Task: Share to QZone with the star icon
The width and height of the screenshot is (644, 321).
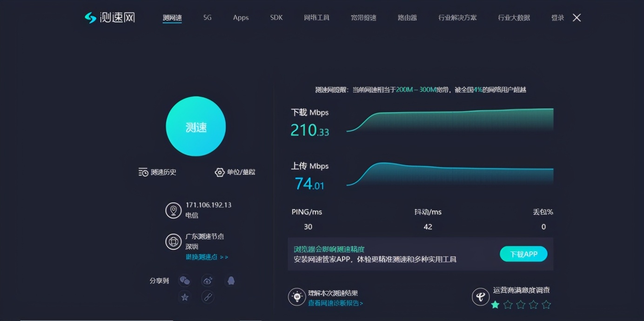Action: click(x=185, y=297)
